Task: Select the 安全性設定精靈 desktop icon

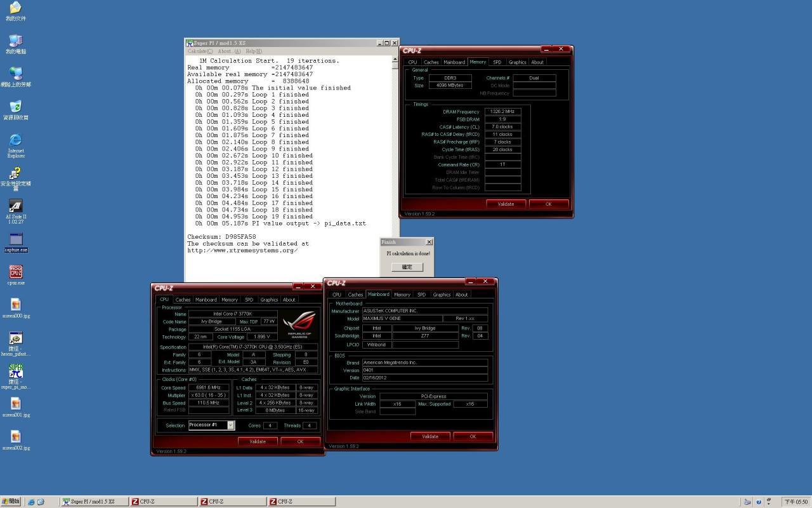Action: (15, 178)
